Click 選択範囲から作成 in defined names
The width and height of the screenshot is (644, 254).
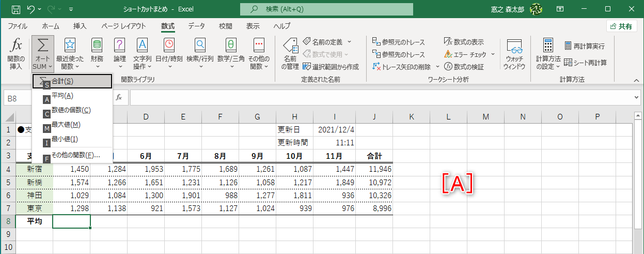pyautogui.click(x=331, y=67)
